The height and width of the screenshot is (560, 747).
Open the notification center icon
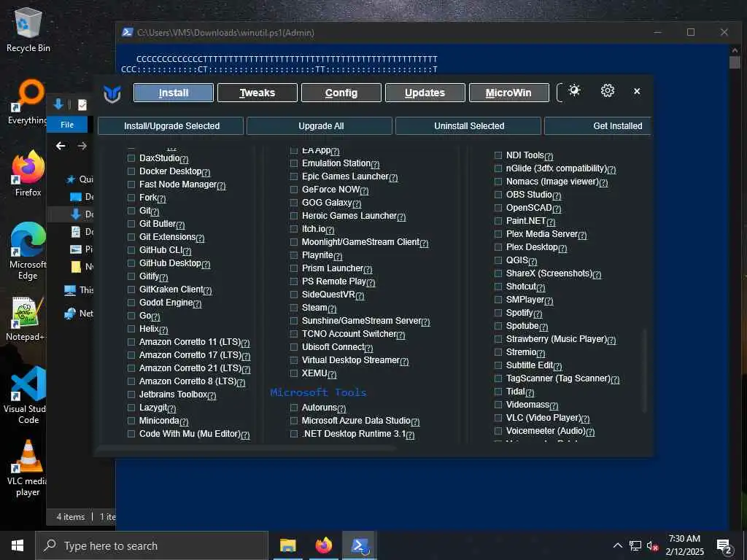click(724, 546)
